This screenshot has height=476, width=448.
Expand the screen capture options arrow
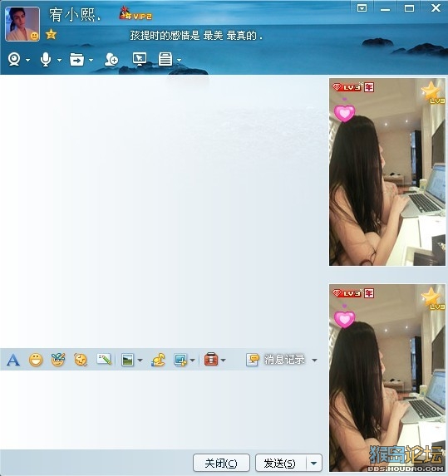point(192,361)
